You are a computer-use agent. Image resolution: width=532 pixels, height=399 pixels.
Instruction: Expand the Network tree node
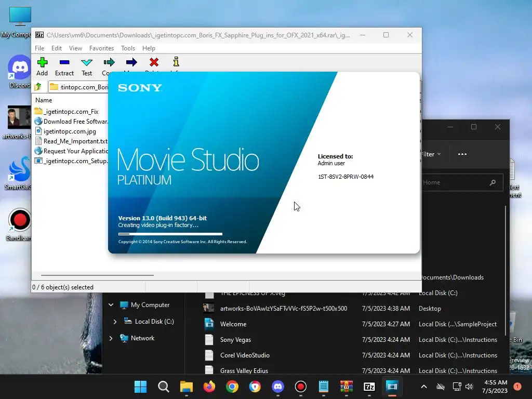111,338
